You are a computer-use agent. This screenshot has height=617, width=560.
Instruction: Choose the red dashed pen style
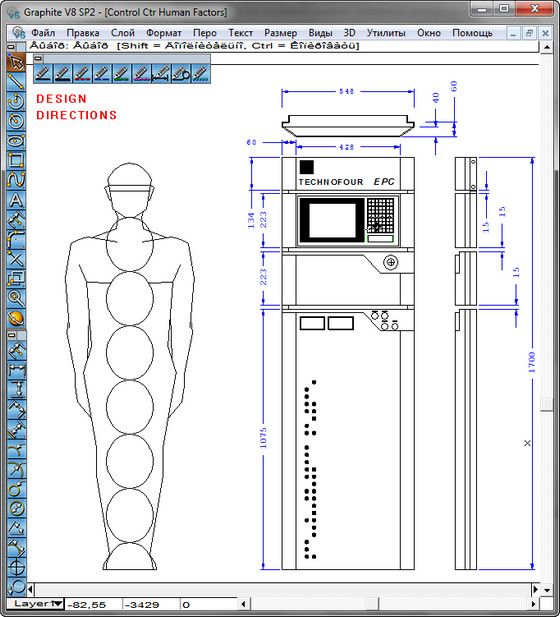pos(83,73)
